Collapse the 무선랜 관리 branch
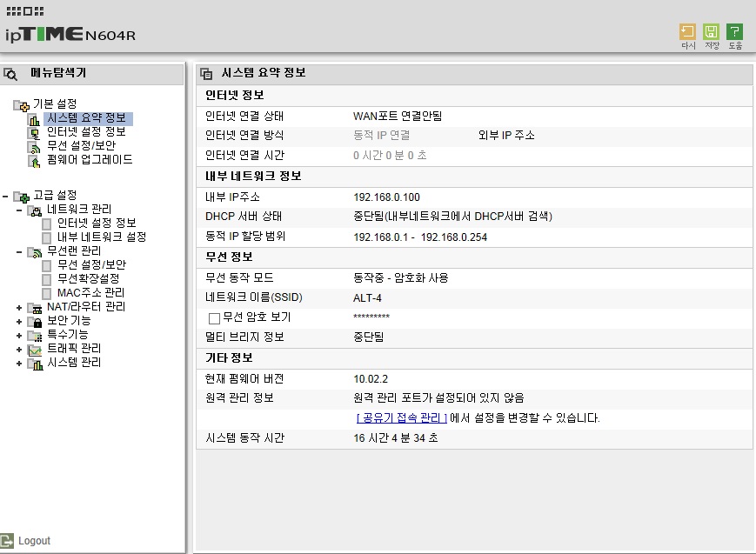 (19, 252)
